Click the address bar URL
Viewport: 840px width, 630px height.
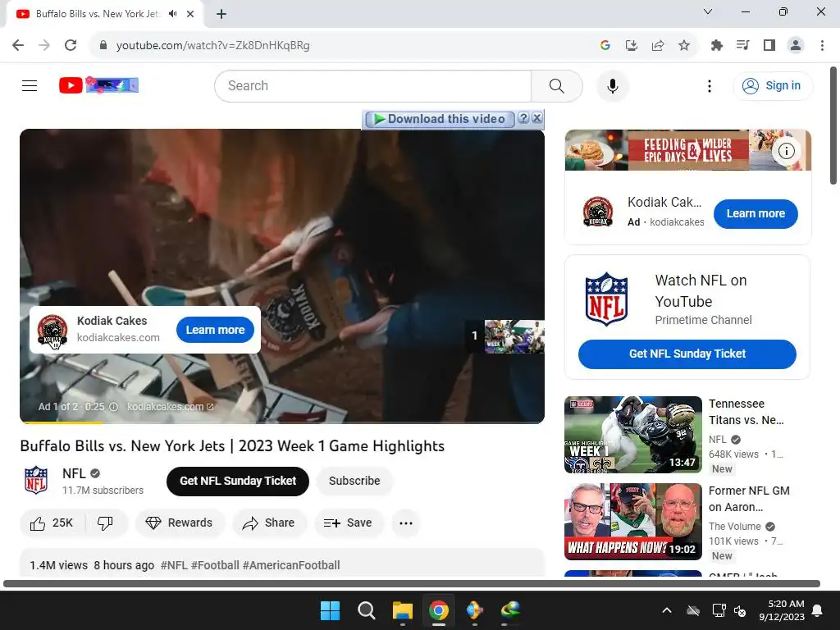click(x=212, y=46)
